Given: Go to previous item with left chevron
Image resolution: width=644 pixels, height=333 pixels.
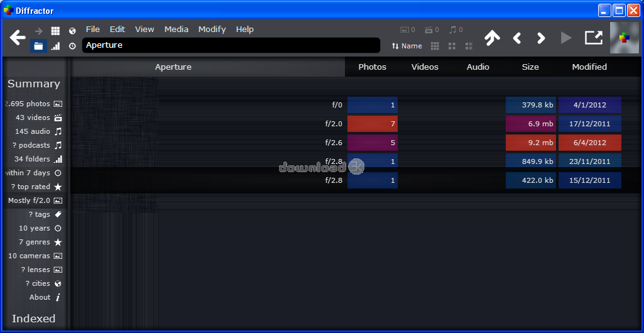Looking at the screenshot, I should pyautogui.click(x=517, y=38).
